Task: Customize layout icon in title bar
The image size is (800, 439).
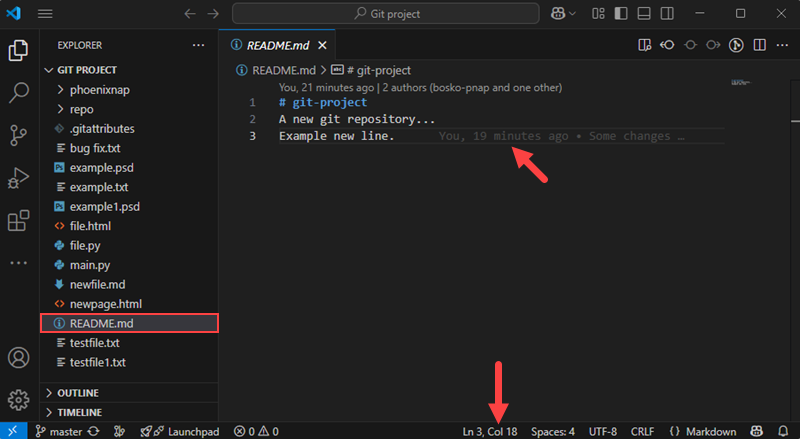Action: [598, 14]
